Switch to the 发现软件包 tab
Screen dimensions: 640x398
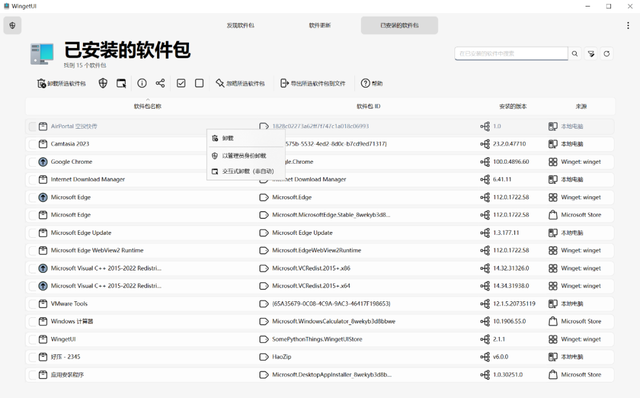pyautogui.click(x=240, y=25)
